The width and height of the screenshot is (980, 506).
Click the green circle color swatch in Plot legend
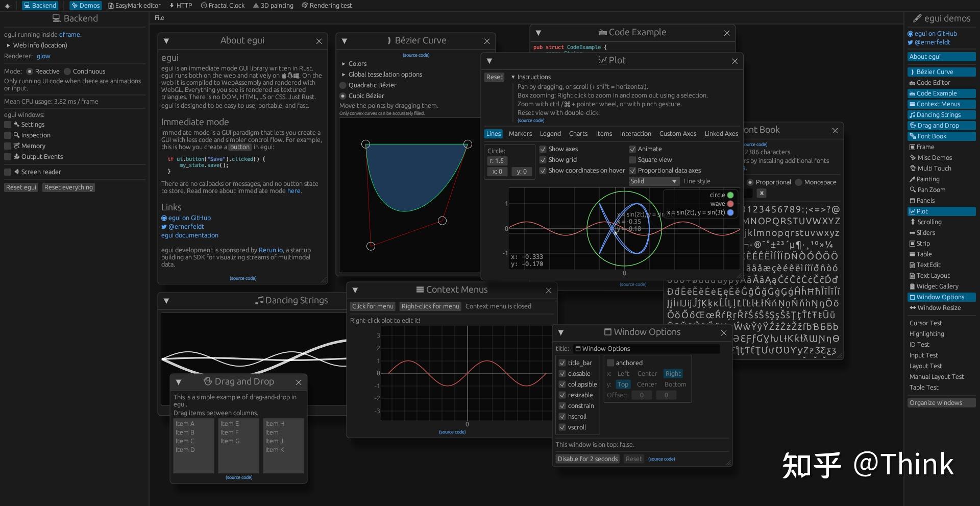coord(730,195)
